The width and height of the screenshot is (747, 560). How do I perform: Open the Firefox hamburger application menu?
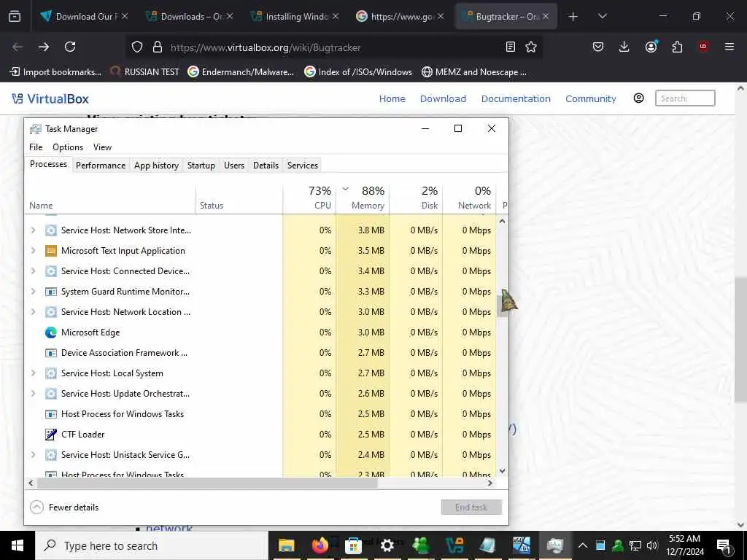click(729, 47)
